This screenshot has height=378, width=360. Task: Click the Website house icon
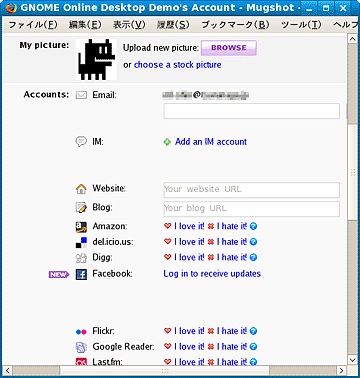81,189
